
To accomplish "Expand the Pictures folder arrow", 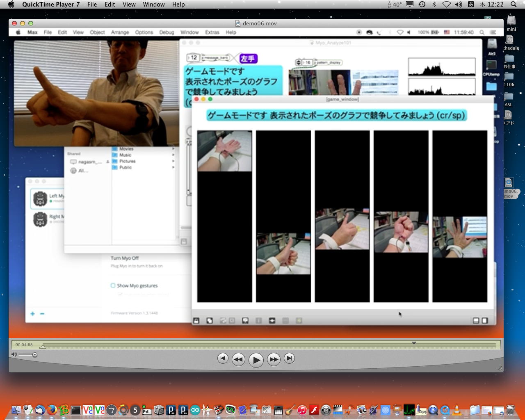I will point(173,161).
